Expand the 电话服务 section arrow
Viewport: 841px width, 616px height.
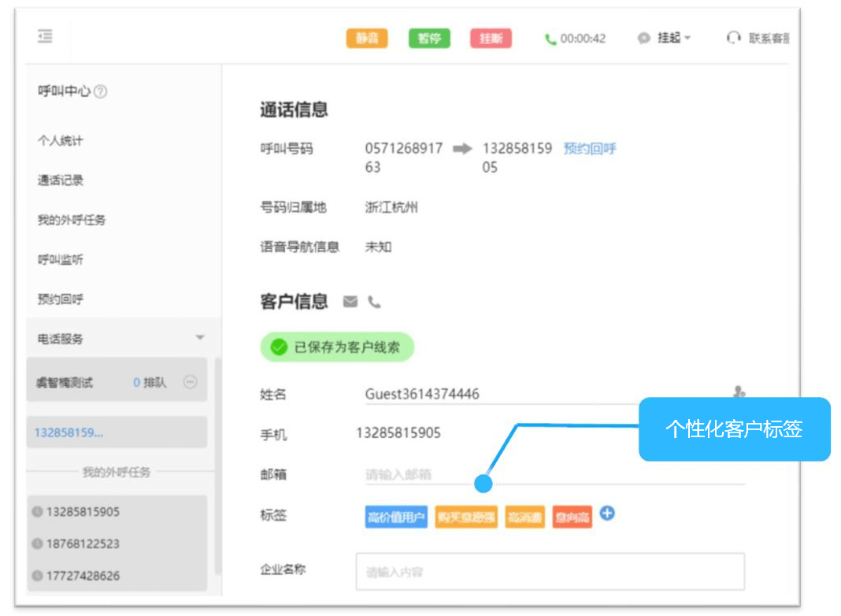[200, 337]
